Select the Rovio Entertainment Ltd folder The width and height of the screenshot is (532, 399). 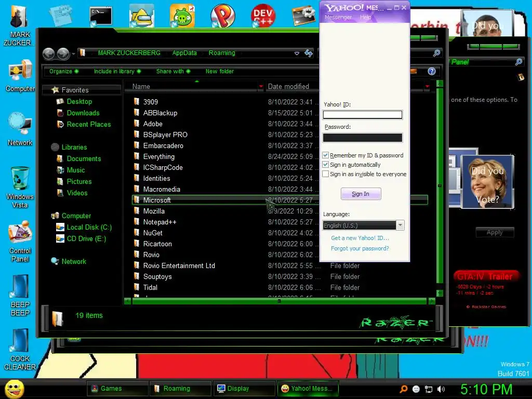(179, 265)
